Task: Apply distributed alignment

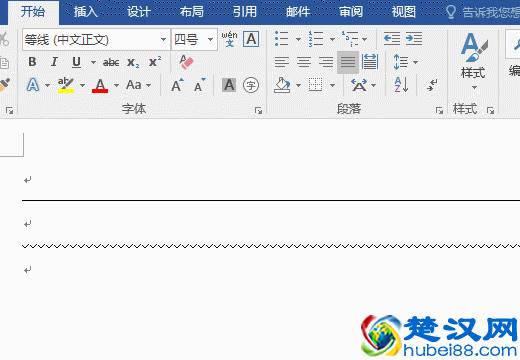Action: coord(370,62)
